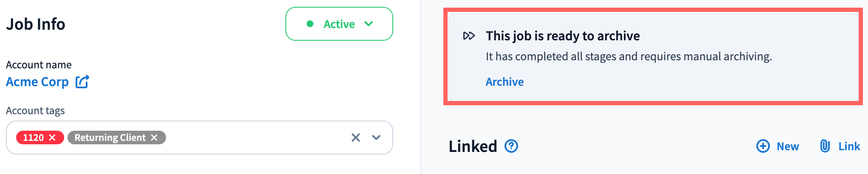Click the green status dot in Active button

(310, 24)
